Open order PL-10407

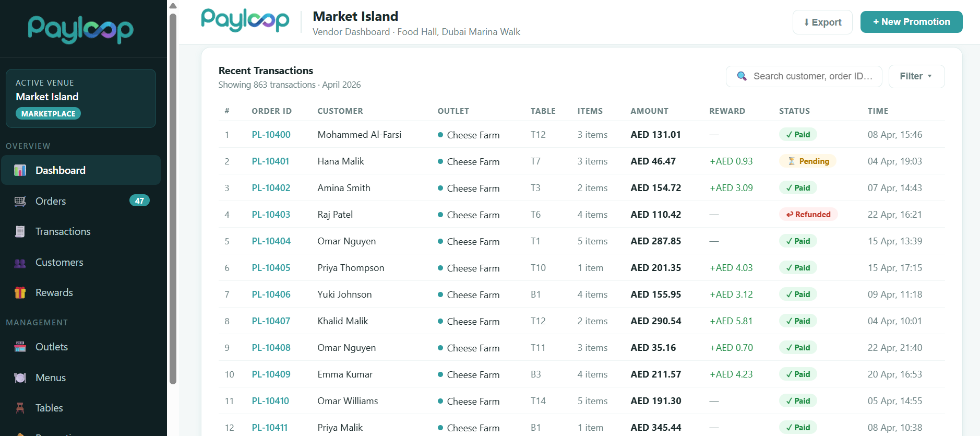[271, 321]
